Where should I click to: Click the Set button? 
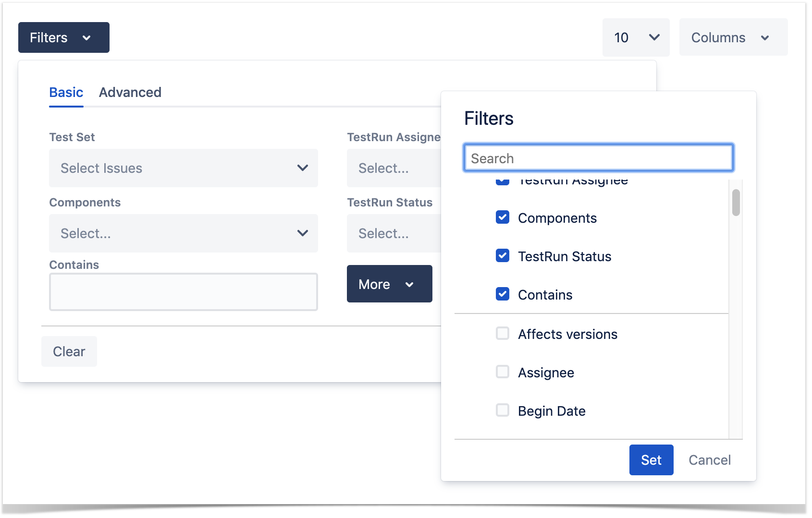[x=652, y=460]
